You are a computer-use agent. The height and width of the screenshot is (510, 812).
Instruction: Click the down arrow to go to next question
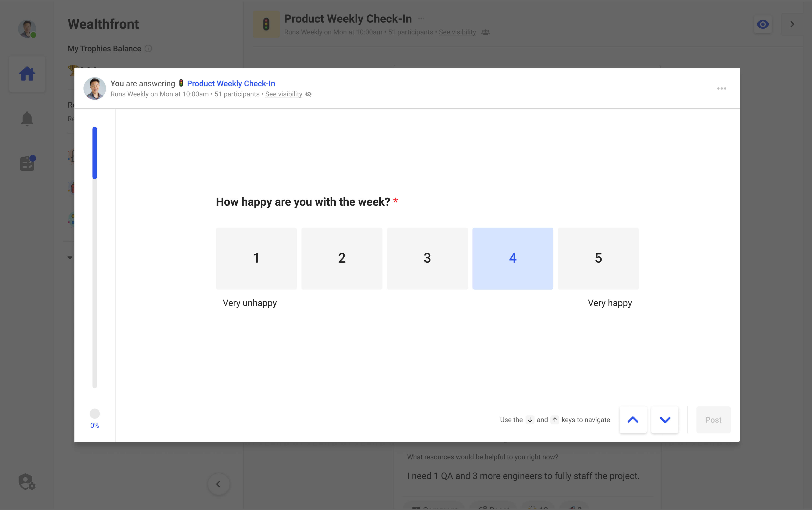coord(664,420)
